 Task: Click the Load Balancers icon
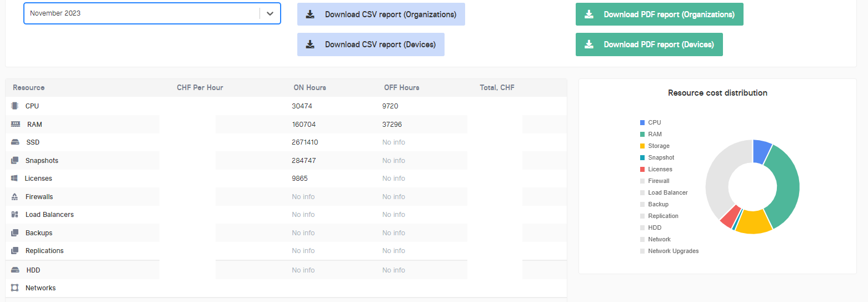[x=14, y=215]
